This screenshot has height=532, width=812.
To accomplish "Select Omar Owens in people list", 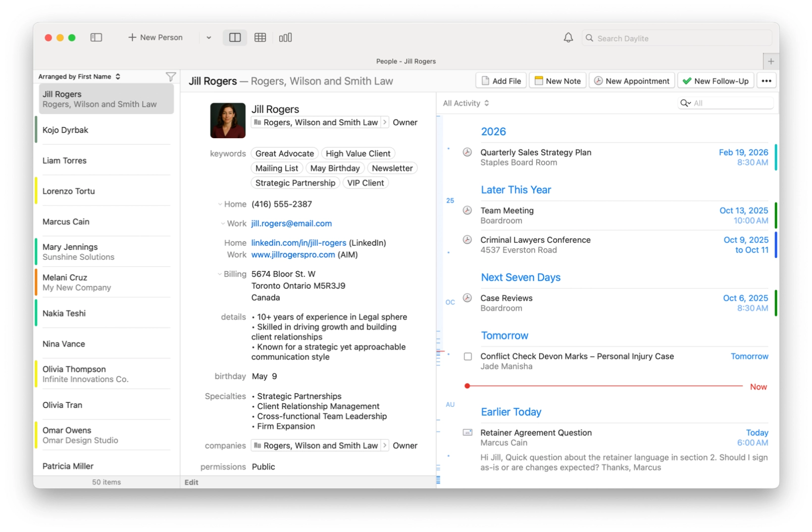I will pos(106,435).
